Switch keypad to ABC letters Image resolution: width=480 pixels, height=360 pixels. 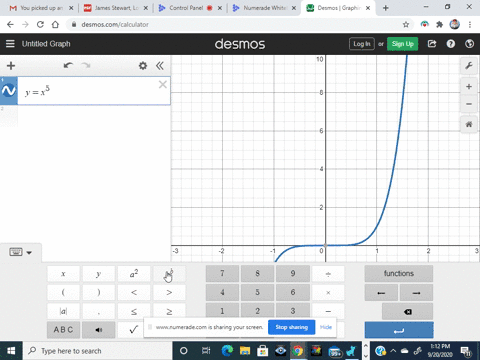pos(63,330)
